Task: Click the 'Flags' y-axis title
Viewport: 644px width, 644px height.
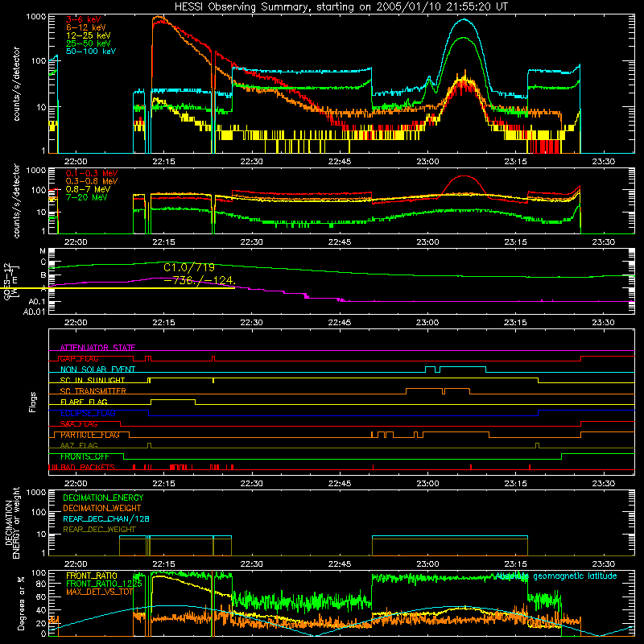Action: tap(33, 402)
